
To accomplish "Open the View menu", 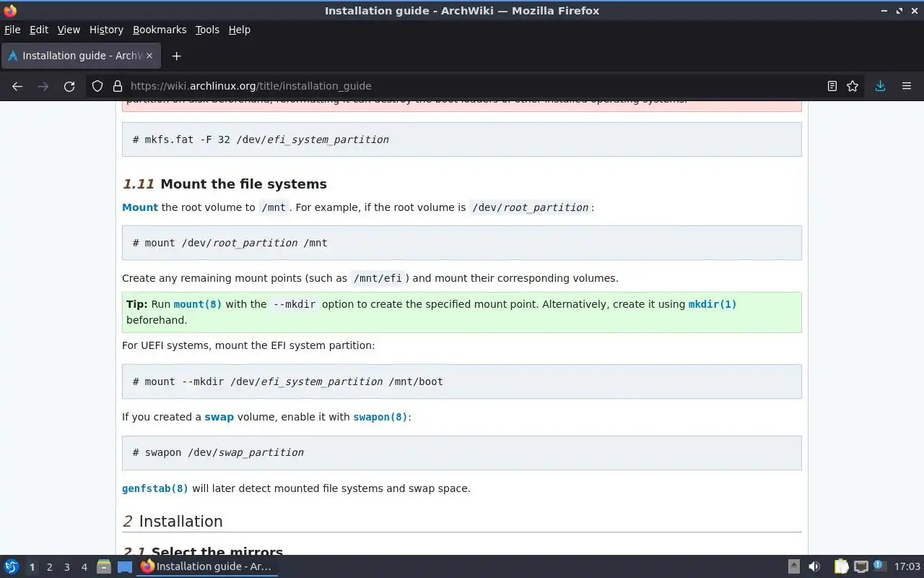I will click(x=69, y=30).
